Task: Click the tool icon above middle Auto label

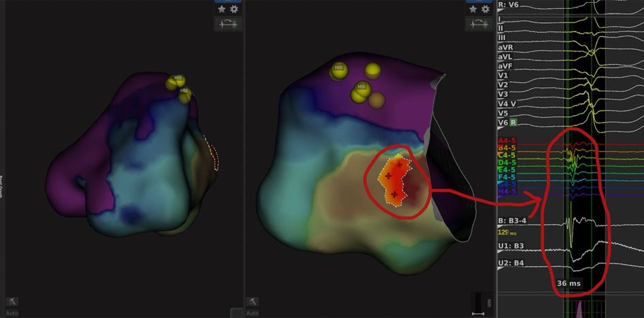Action: 252,301
